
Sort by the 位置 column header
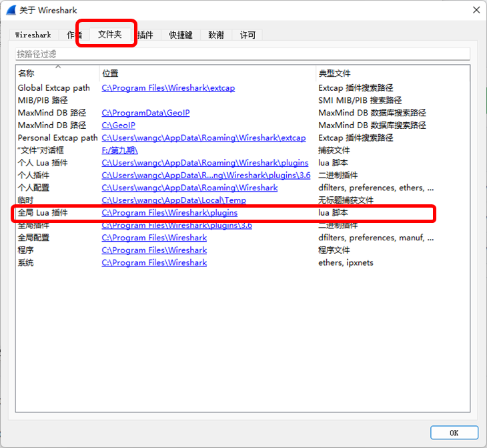tap(207, 73)
